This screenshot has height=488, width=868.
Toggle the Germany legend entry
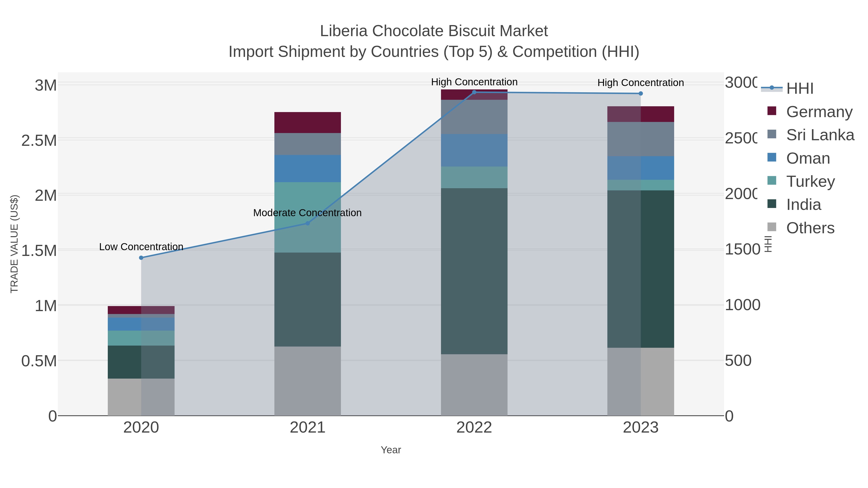tap(810, 112)
